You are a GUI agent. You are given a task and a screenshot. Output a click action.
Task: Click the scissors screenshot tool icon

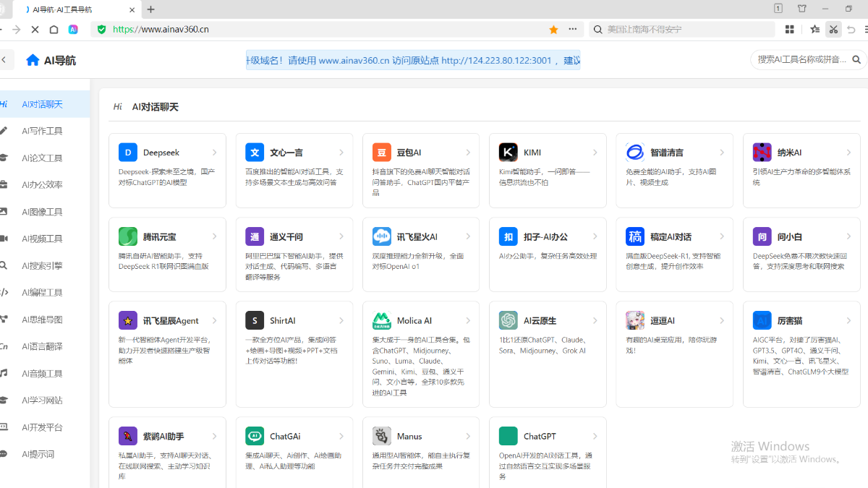tap(833, 30)
